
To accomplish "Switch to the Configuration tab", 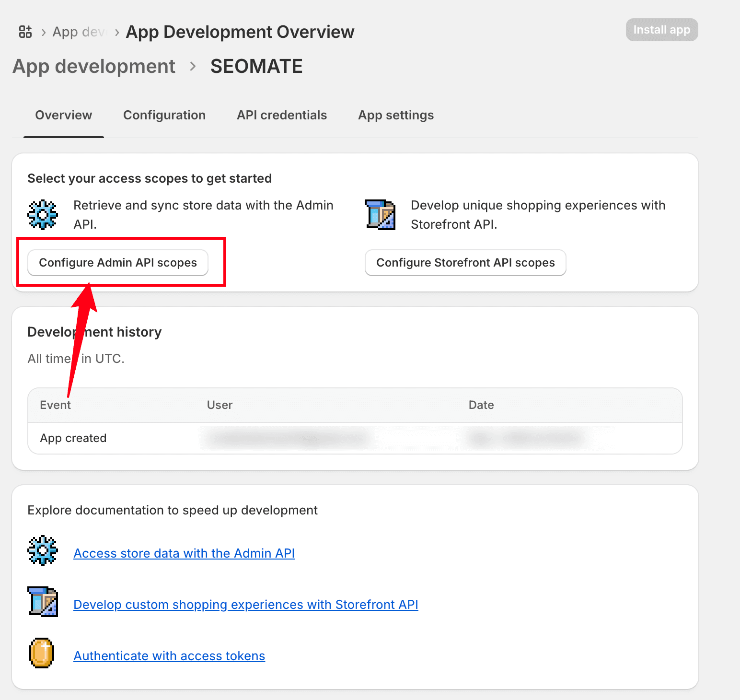I will point(164,115).
